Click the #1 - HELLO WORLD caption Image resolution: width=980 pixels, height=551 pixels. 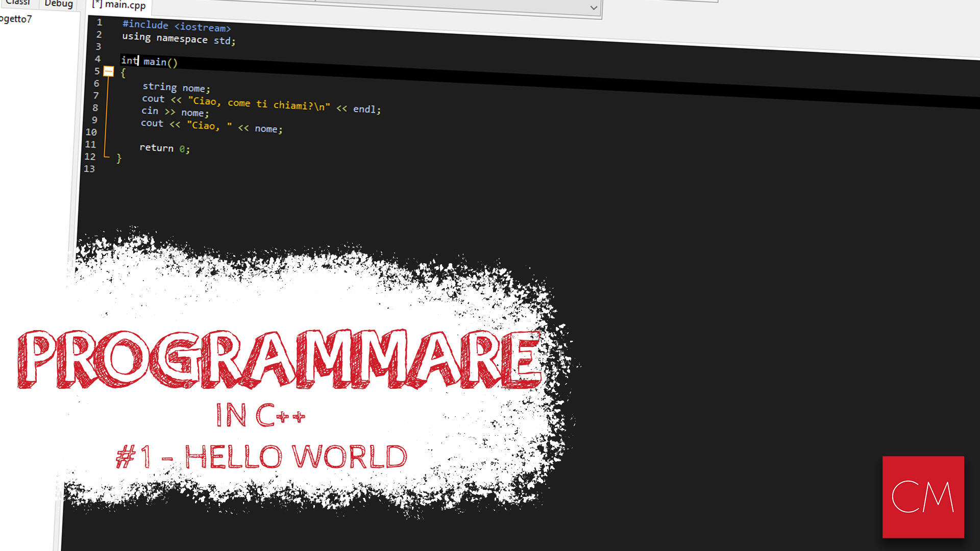click(x=261, y=457)
